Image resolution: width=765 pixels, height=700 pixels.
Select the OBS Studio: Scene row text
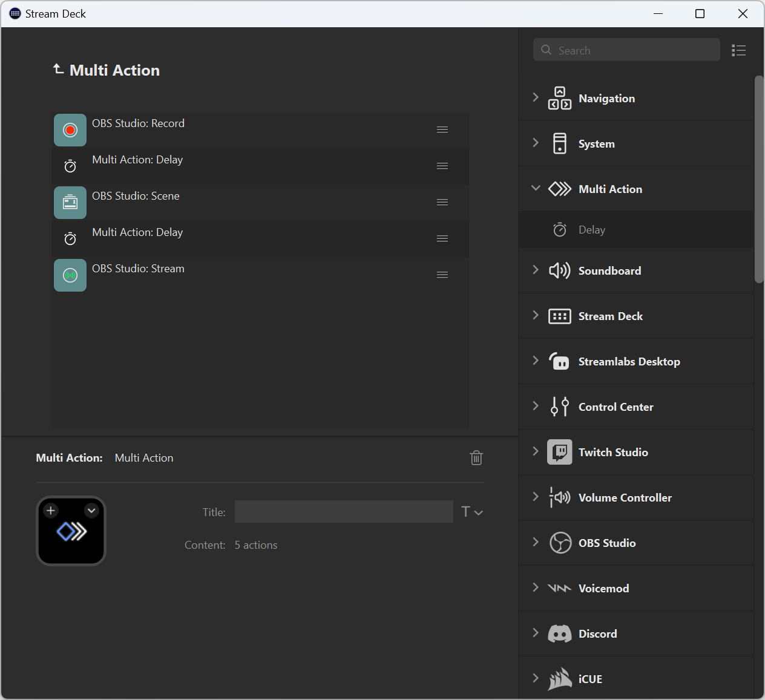pos(136,196)
